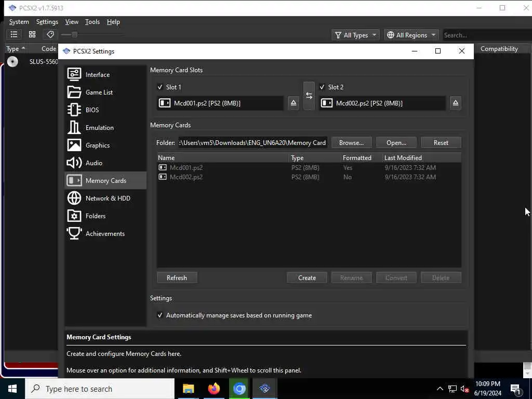Click the PCSX2 taskbar icon
532x399 pixels.
click(264, 389)
